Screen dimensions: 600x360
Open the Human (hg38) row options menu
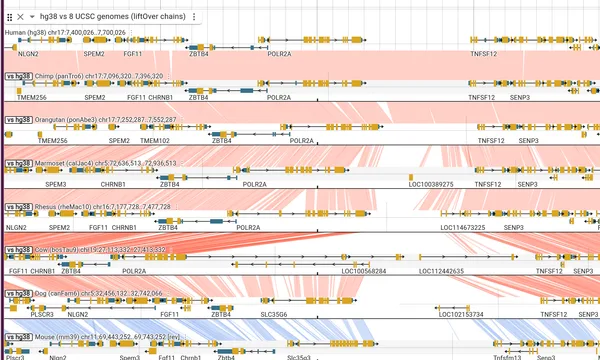tap(131, 33)
